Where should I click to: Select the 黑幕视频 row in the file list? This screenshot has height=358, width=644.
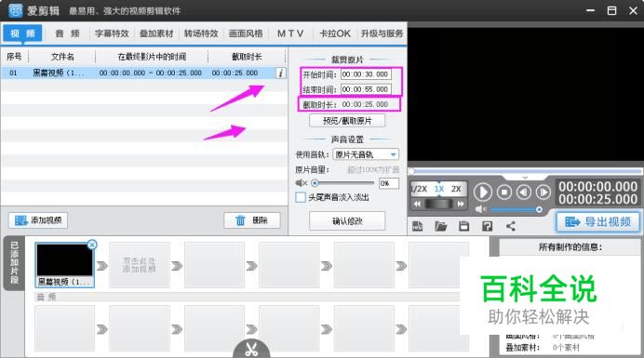143,73
